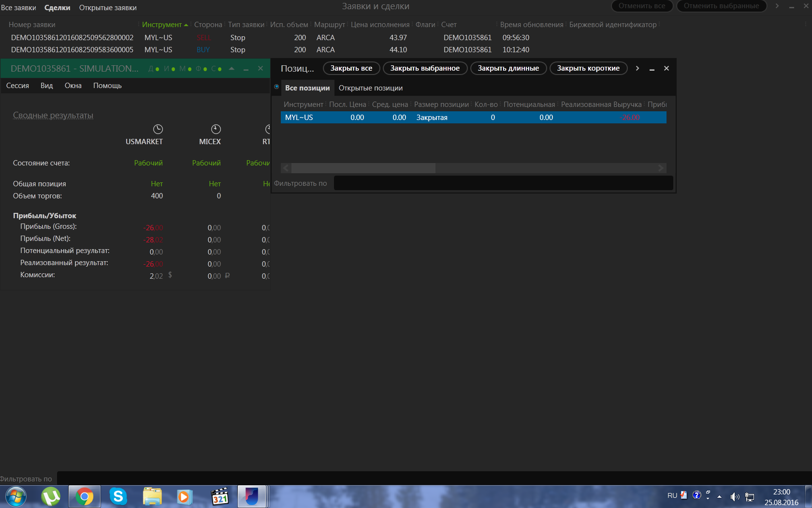Open Skype from the taskbar

118,497
